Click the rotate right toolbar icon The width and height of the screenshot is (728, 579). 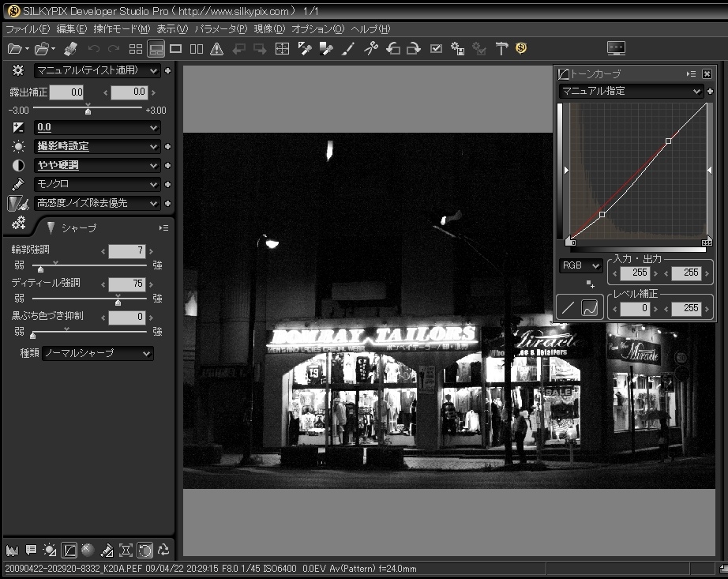(x=413, y=49)
